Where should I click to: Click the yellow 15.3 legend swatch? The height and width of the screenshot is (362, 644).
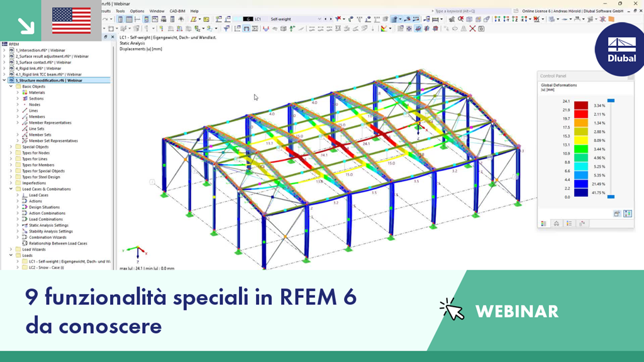click(580, 140)
